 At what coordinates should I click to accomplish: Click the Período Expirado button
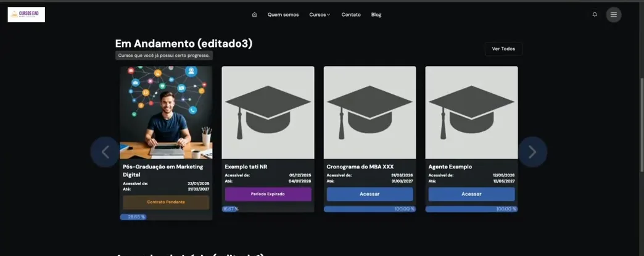[x=268, y=194]
